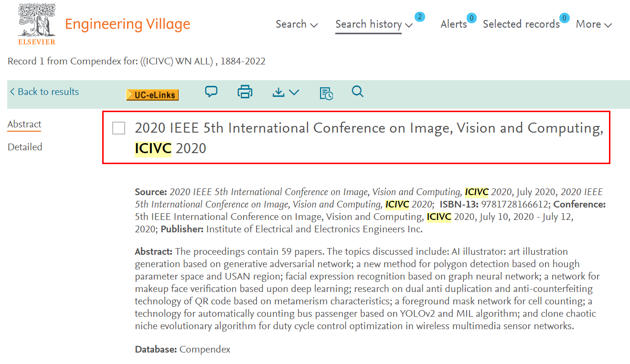Viewport: 630px width, 364px height.
Task: Click the clipboard with clock icon
Action: pyautogui.click(x=326, y=93)
